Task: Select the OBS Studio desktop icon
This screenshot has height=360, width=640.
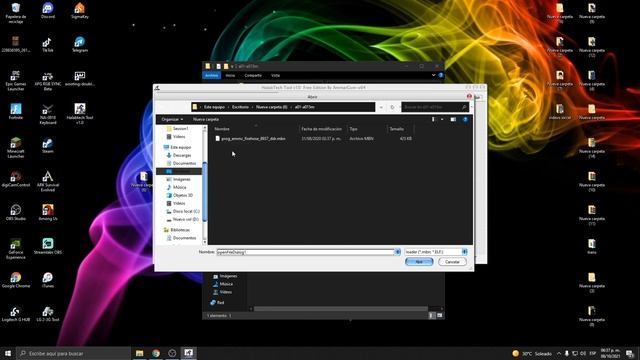Action: click(x=16, y=213)
